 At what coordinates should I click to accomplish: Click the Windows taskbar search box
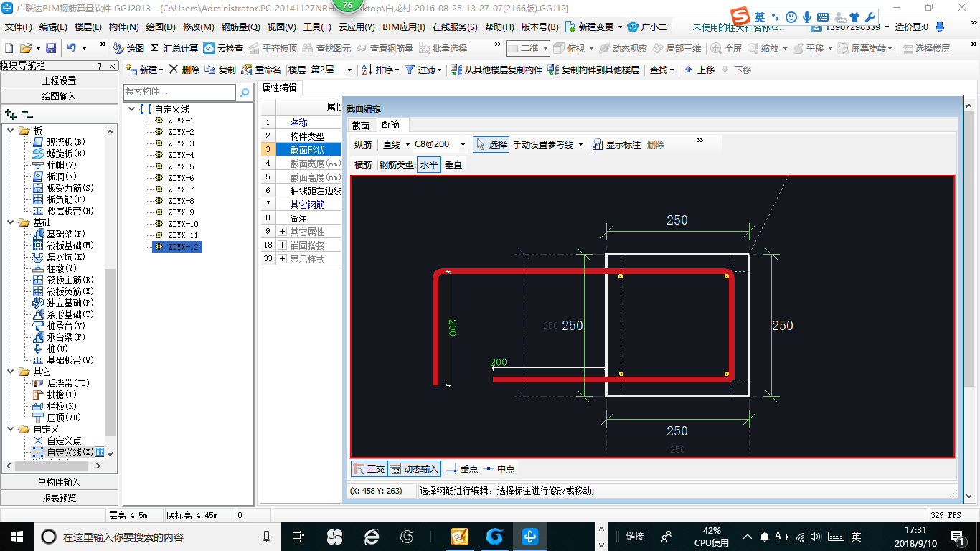157,536
